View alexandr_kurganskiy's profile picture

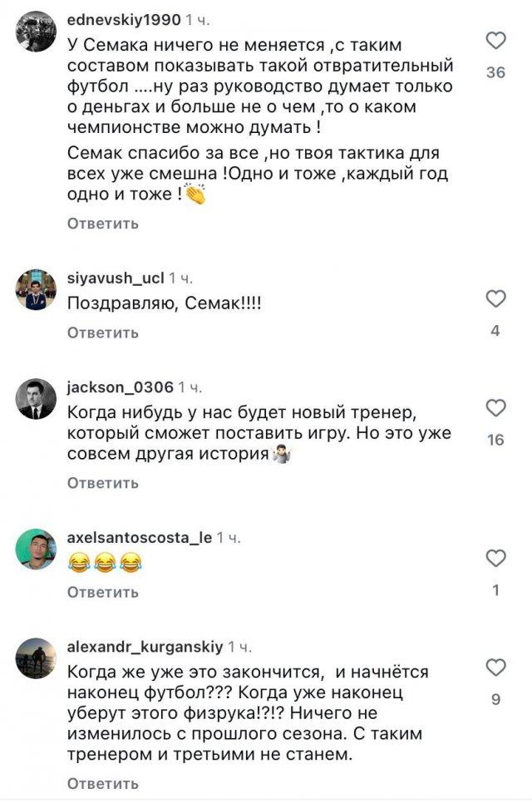coord(37,658)
